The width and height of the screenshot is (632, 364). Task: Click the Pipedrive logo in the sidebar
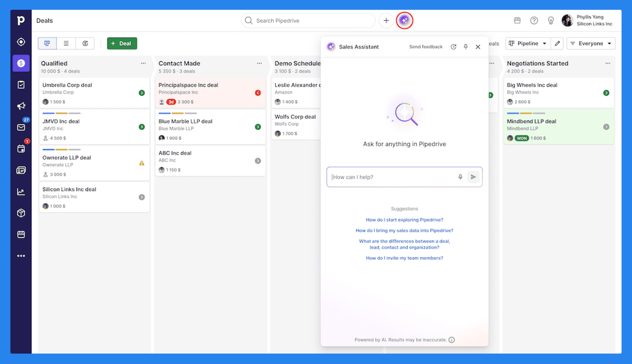click(x=21, y=20)
